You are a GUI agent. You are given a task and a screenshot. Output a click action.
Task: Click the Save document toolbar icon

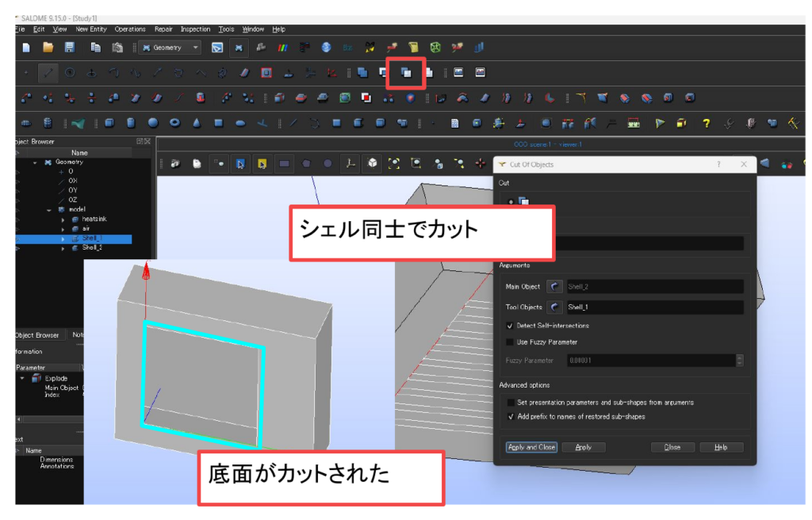pyautogui.click(x=69, y=48)
